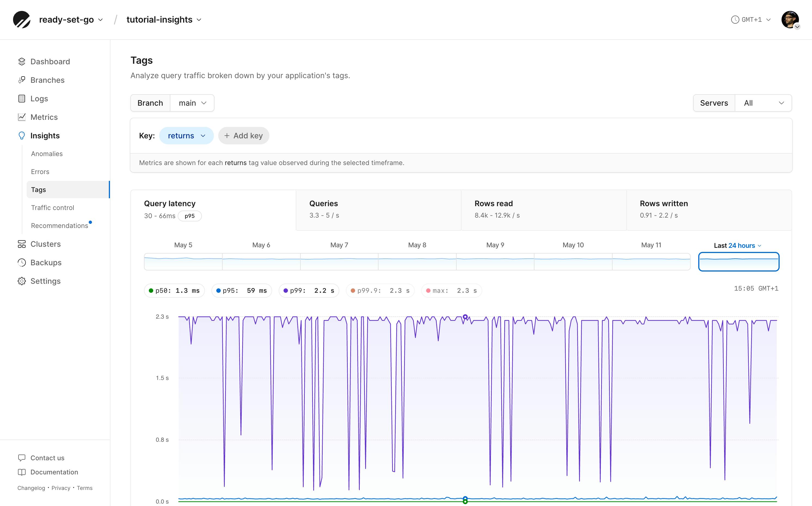The height and width of the screenshot is (506, 812).
Task: Toggle the p95 latency series
Action: 242,291
